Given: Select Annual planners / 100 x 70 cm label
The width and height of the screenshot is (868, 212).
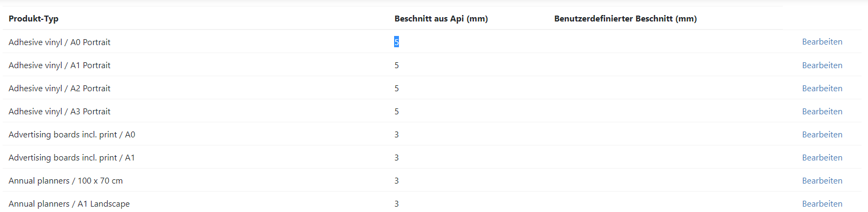Looking at the screenshot, I should [66, 181].
